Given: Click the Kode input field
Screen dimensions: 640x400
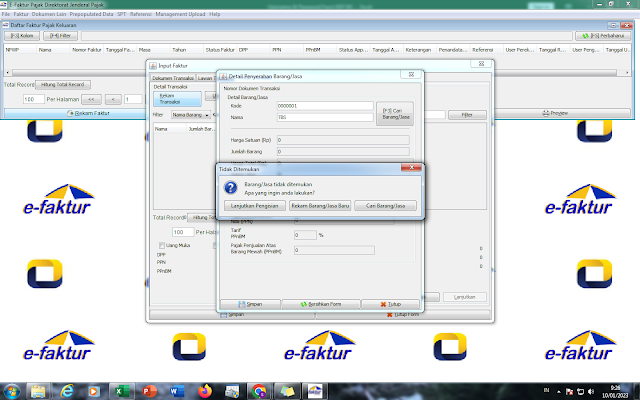Looking at the screenshot, I should pyautogui.click(x=325, y=106).
